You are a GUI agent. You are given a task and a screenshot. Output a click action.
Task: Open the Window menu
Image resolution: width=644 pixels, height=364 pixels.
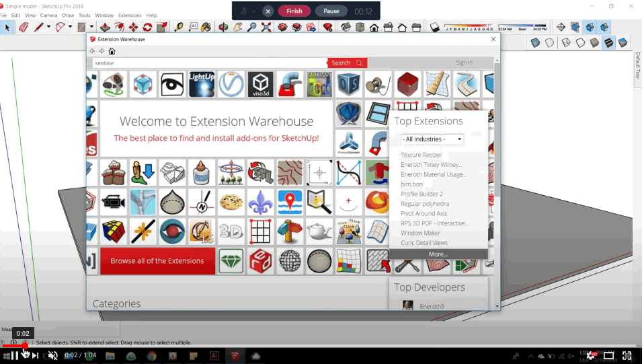pos(104,15)
